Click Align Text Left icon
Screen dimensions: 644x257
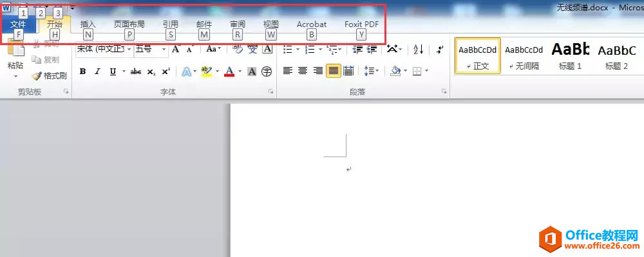(x=288, y=71)
